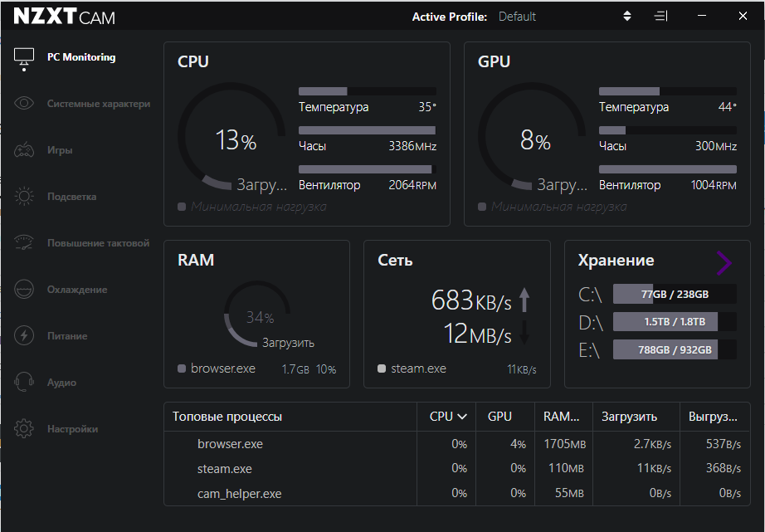Click the 2064RPM CPU fan value
The image size is (765, 532).
[x=412, y=185]
